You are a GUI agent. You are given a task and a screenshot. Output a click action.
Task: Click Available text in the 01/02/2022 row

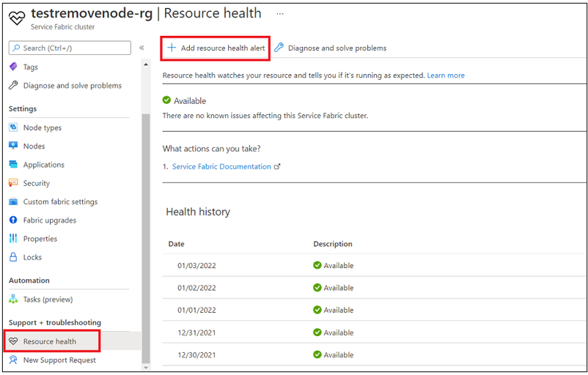click(338, 288)
